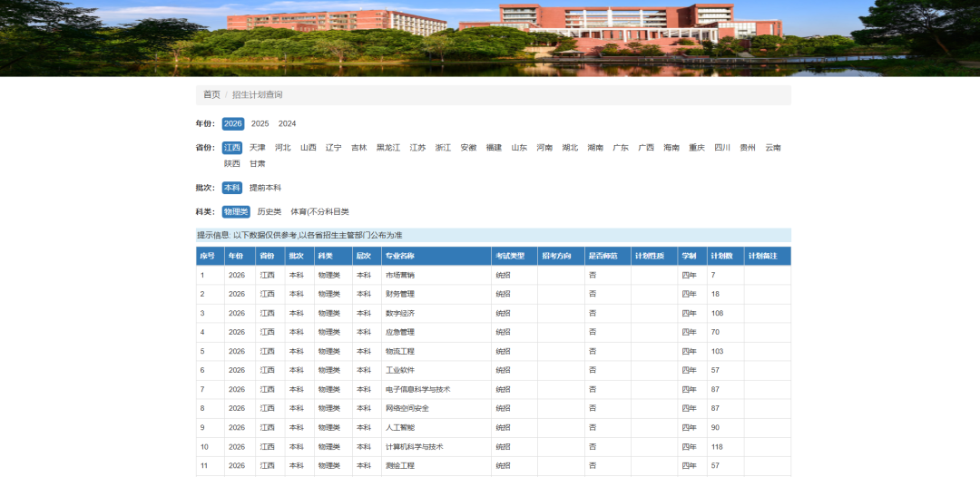Screen dimensions: 980x477
Task: Click the 计划备注 column header
Action: [x=768, y=256]
